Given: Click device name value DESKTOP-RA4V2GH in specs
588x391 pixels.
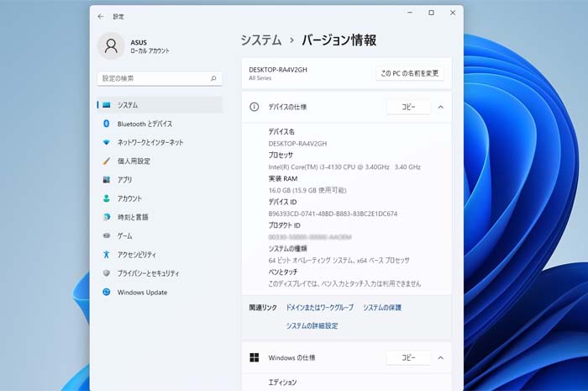Looking at the screenshot, I should click(x=297, y=143).
